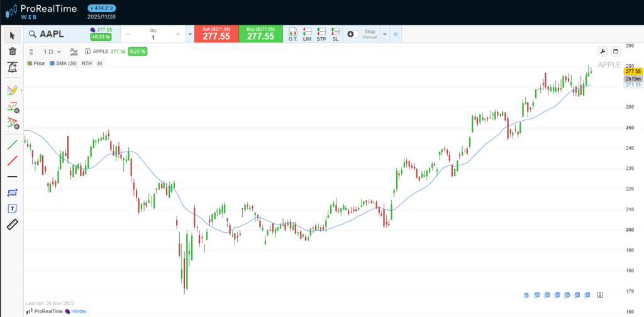Click the Sell ($277.55) button
Viewport: 644px width, 317px height.
point(218,34)
